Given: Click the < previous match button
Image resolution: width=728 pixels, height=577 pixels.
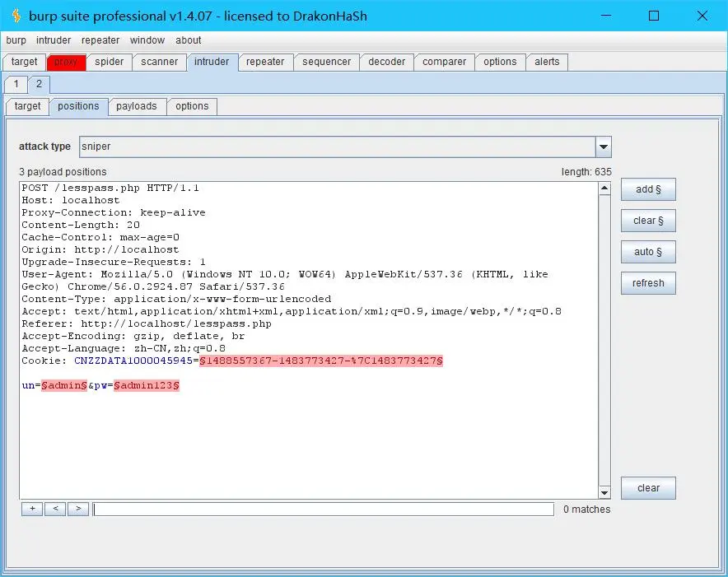Looking at the screenshot, I should point(55,509).
